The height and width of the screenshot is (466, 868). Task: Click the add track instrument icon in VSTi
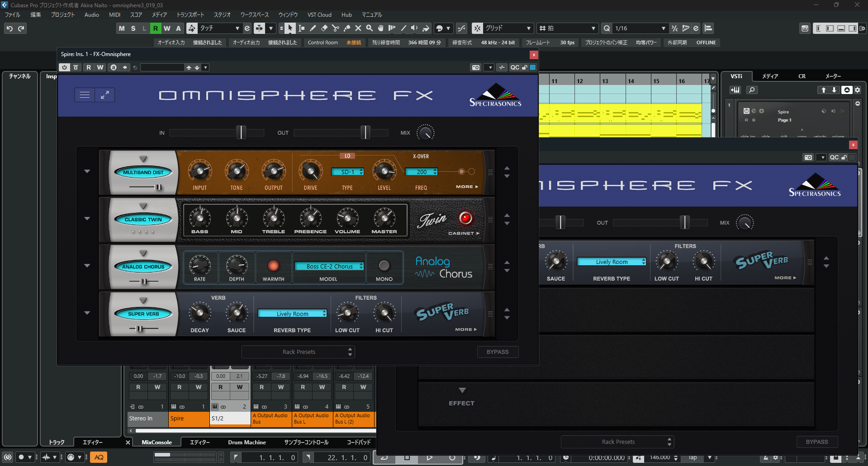click(x=735, y=90)
